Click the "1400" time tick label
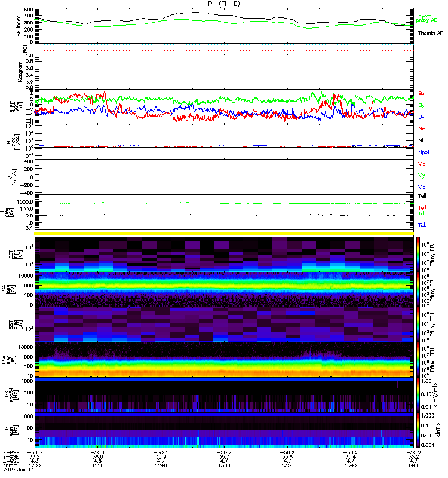 coord(413,465)
